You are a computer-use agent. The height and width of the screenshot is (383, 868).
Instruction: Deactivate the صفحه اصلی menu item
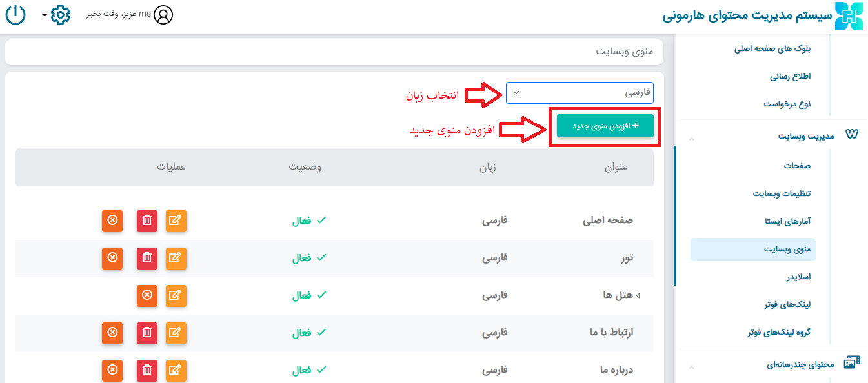tap(112, 221)
